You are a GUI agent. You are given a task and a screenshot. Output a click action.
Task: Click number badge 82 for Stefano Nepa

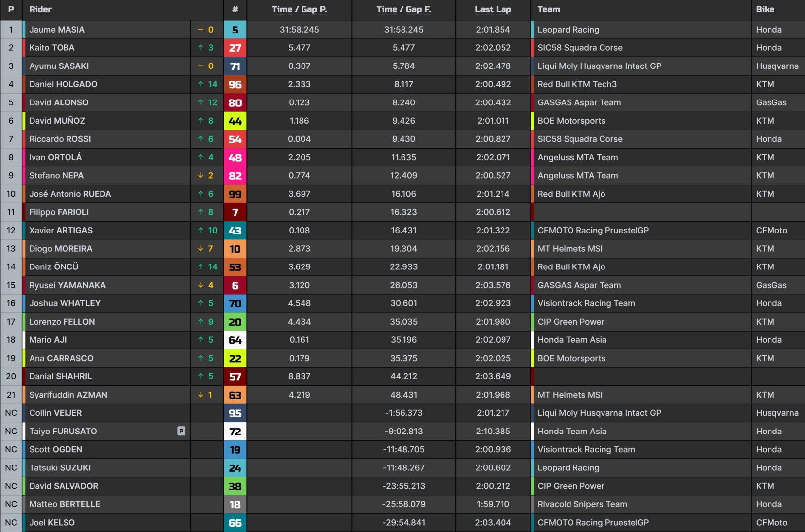[x=235, y=176]
